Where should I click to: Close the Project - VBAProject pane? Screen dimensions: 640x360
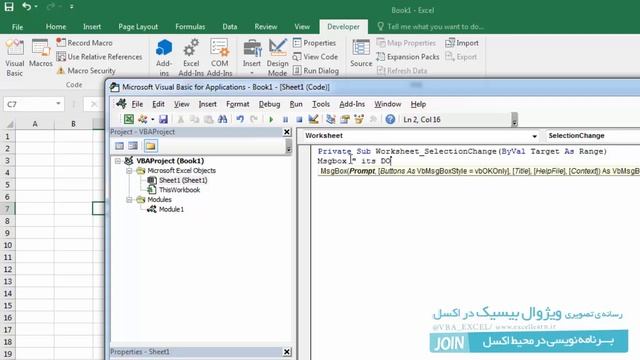pyautogui.click(x=287, y=132)
